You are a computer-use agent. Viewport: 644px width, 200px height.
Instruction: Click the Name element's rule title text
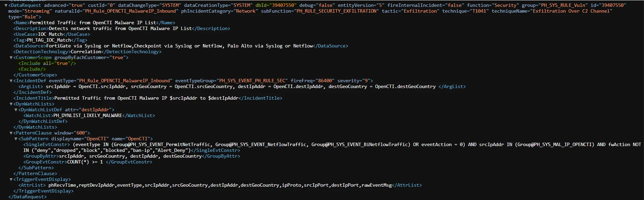click(93, 23)
